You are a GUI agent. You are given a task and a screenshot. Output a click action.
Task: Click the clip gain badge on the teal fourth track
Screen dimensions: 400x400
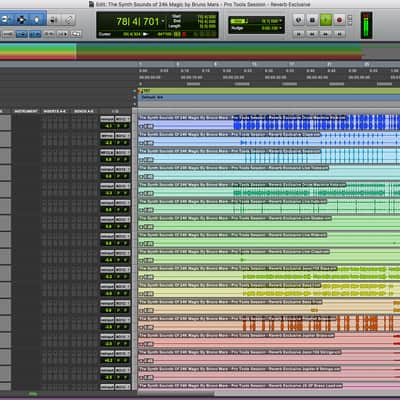pos(147,176)
